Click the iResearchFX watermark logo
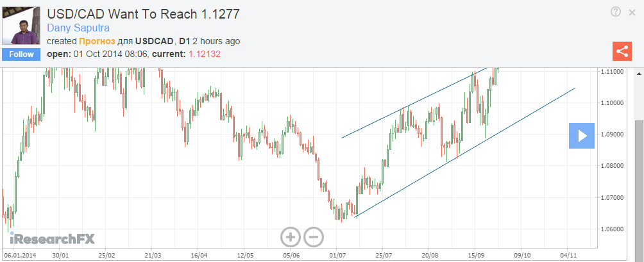The height and width of the screenshot is (262, 644). tap(52, 239)
